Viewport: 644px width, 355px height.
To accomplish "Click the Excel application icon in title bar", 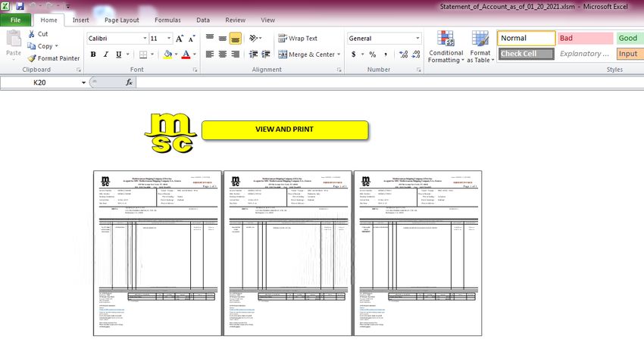I will 5,6.
